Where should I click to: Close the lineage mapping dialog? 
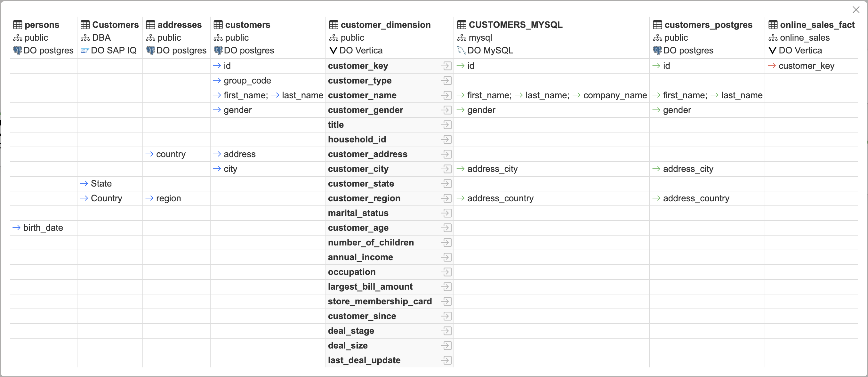pyautogui.click(x=856, y=10)
